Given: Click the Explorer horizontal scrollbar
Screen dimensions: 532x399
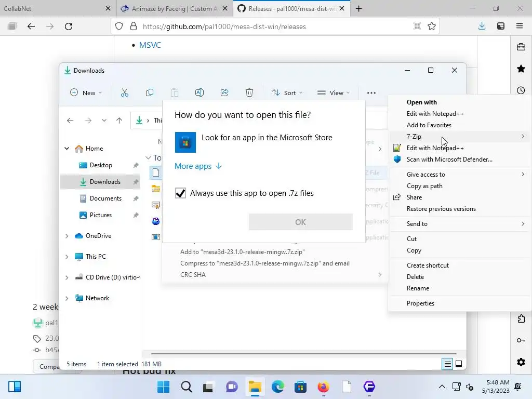Looking at the screenshot, I should pos(303,353).
